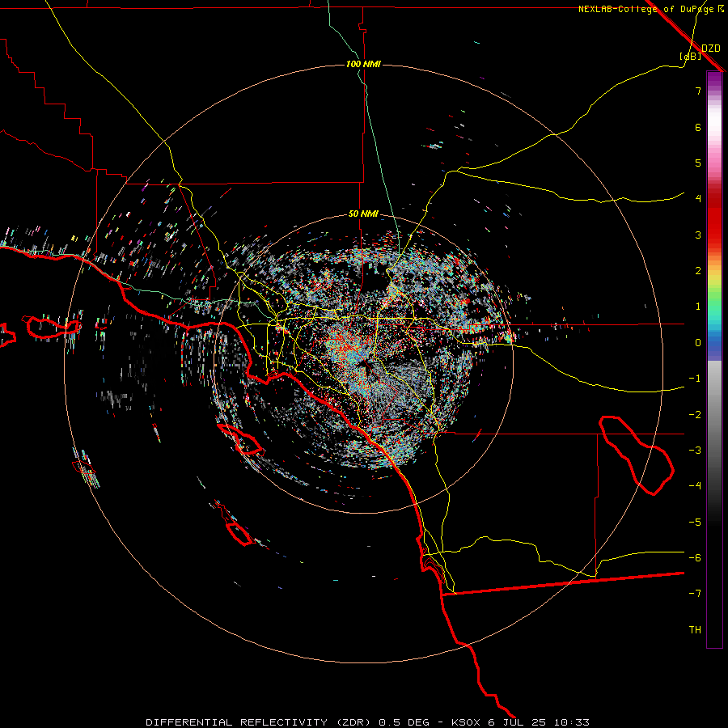Click the "0" color scale value
Screen dimensions: 728x728
[x=698, y=343]
